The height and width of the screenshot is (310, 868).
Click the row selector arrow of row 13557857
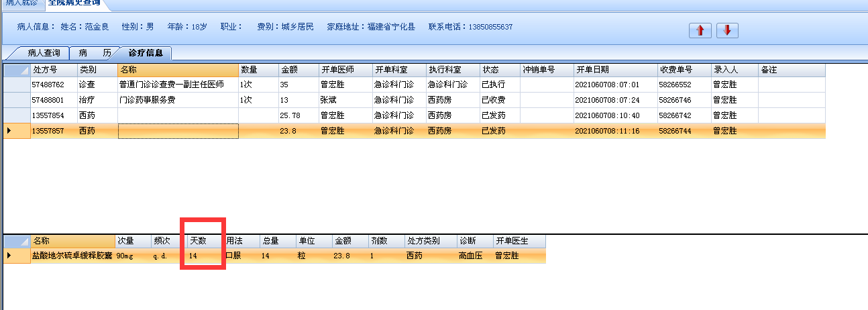point(17,131)
